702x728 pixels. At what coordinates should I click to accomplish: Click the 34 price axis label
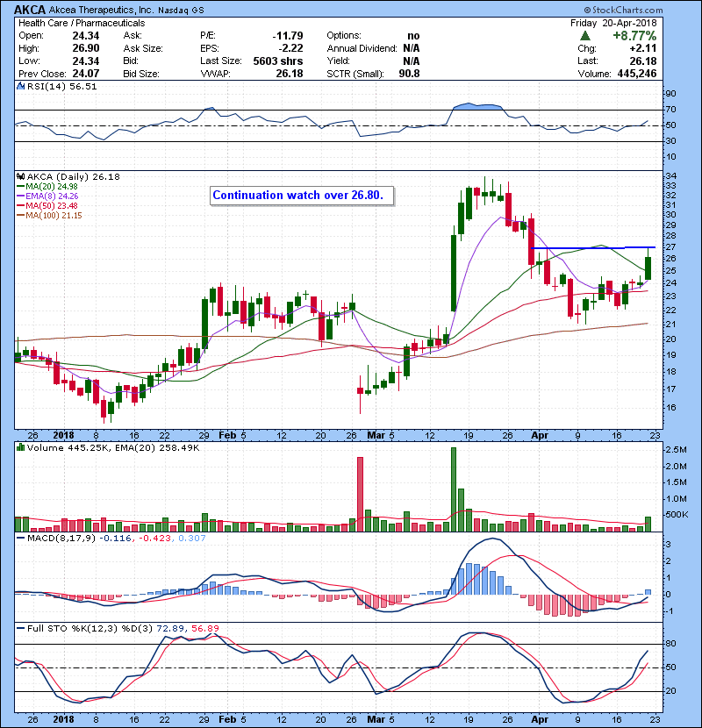pos(671,176)
